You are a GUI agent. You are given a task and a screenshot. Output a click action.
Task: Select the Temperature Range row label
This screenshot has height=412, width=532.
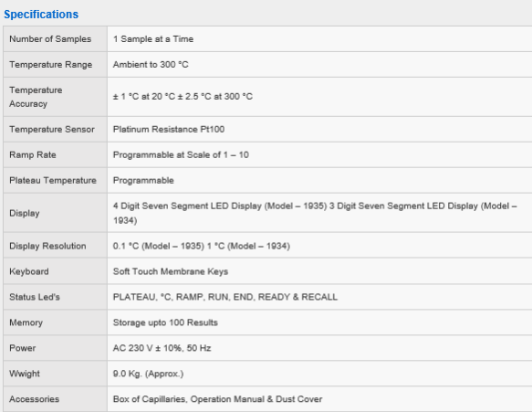[50, 65]
